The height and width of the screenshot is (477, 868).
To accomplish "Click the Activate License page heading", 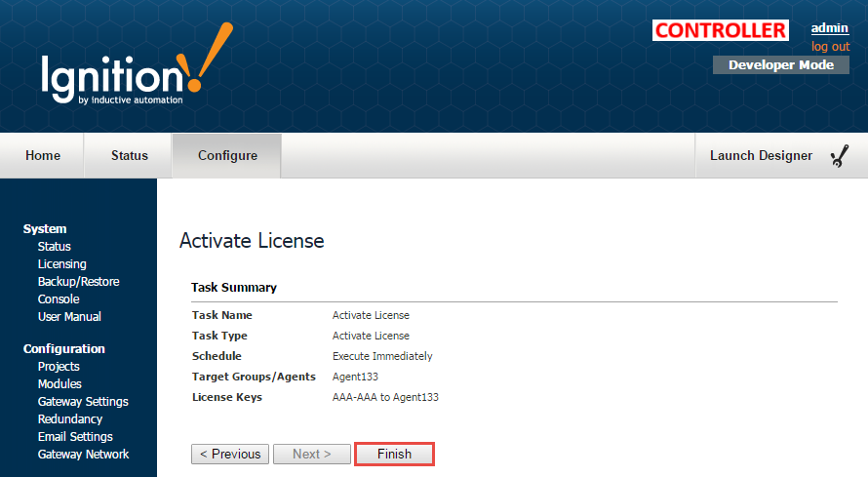I will (252, 241).
